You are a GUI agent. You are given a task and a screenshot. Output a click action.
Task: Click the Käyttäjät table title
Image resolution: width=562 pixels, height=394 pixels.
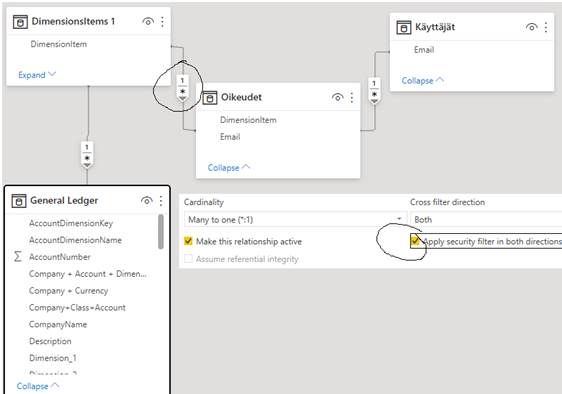tap(435, 27)
